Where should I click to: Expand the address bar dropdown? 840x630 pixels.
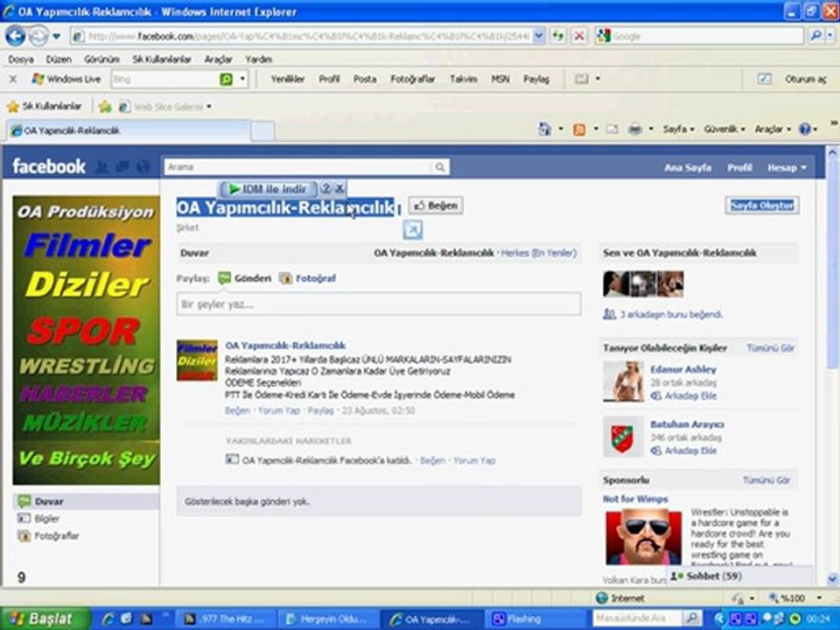click(x=539, y=36)
